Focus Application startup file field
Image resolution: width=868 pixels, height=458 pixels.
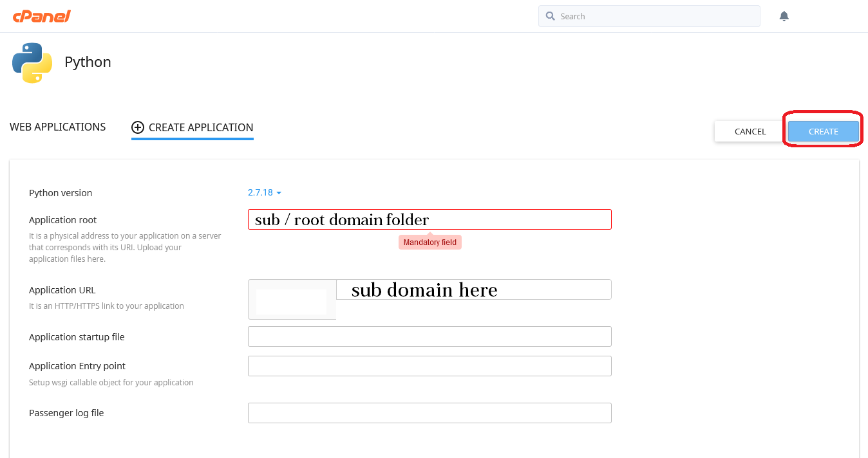[429, 336]
